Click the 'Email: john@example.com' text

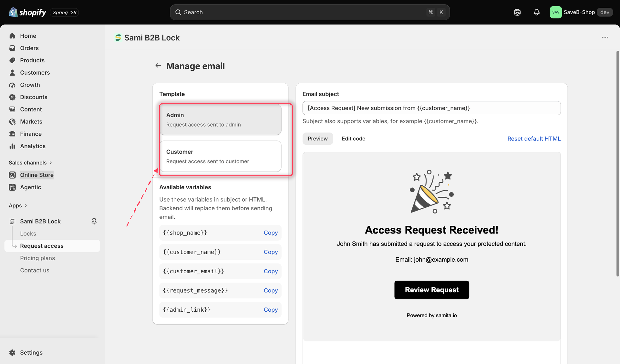432,259
